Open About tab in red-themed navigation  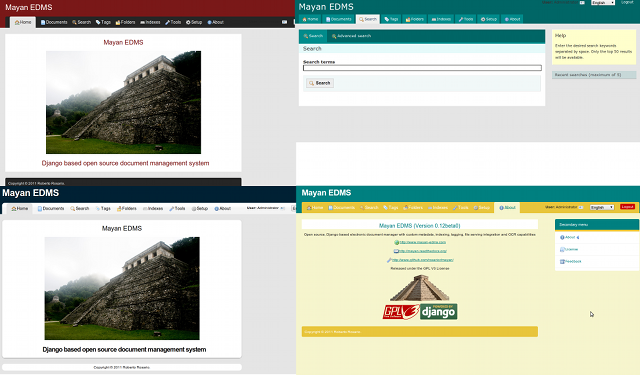216,22
